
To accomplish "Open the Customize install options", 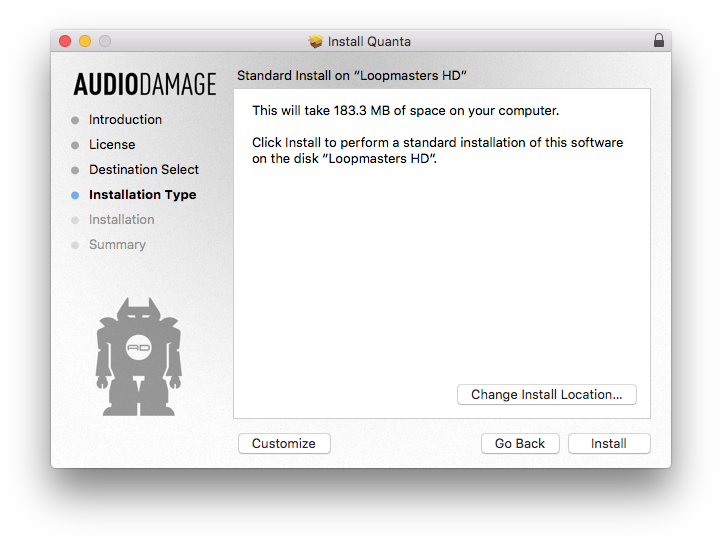I will pos(284,444).
